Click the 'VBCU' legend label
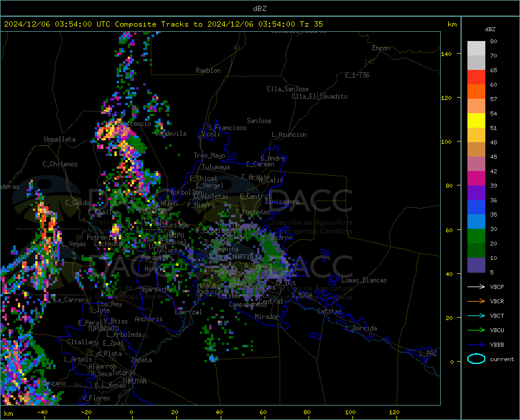Image resolution: width=520 pixels, height=420 pixels. point(497,330)
